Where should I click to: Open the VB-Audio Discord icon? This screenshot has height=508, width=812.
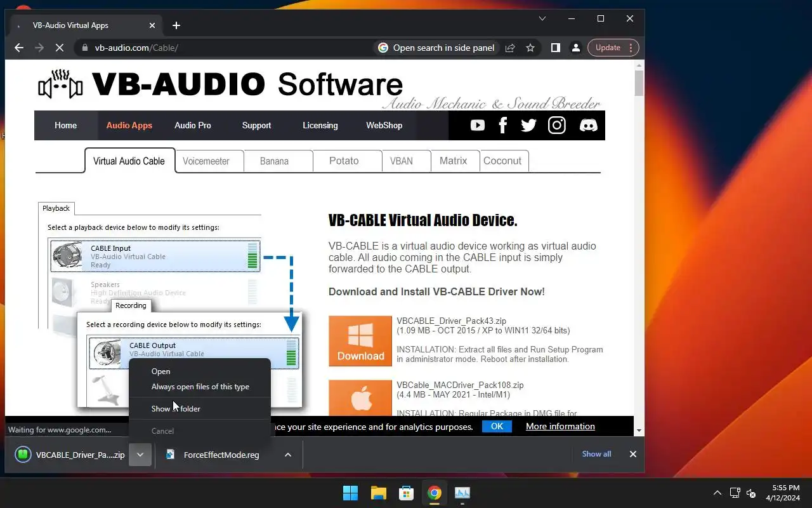(589, 125)
